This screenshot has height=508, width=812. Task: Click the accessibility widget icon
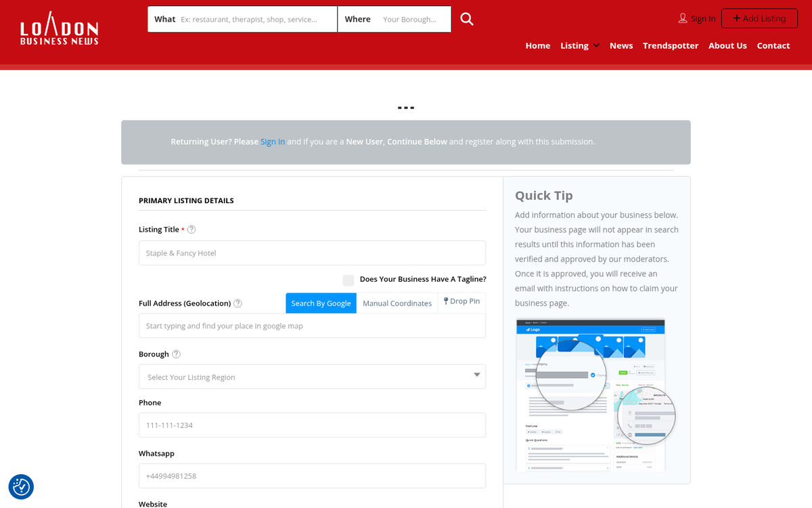(x=21, y=486)
